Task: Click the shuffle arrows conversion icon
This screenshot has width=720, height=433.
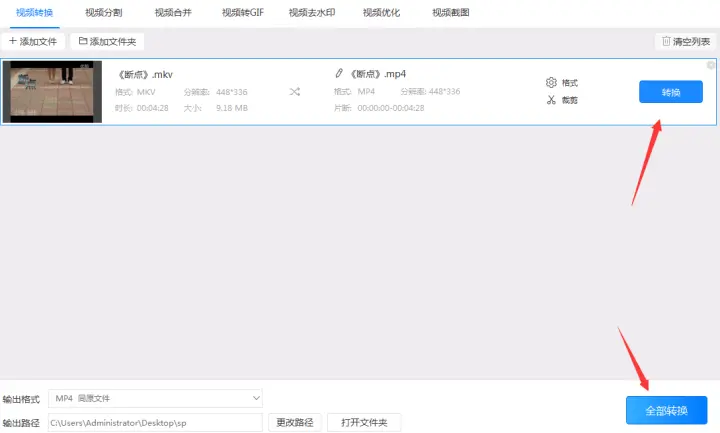Action: pos(295,92)
